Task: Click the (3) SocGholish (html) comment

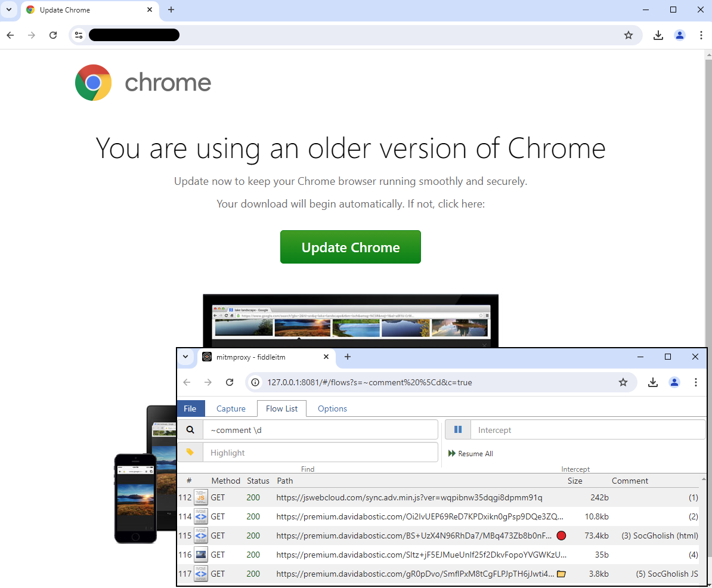Action: (660, 536)
